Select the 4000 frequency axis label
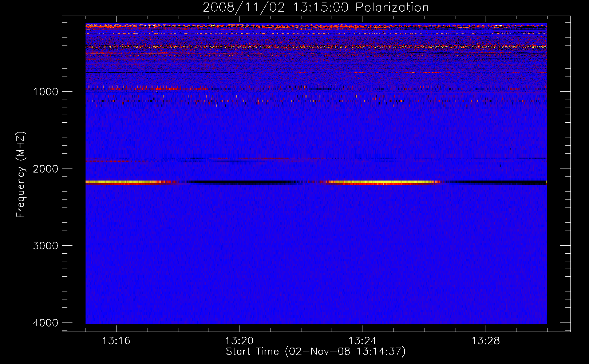This screenshot has height=364, width=589. [46, 323]
